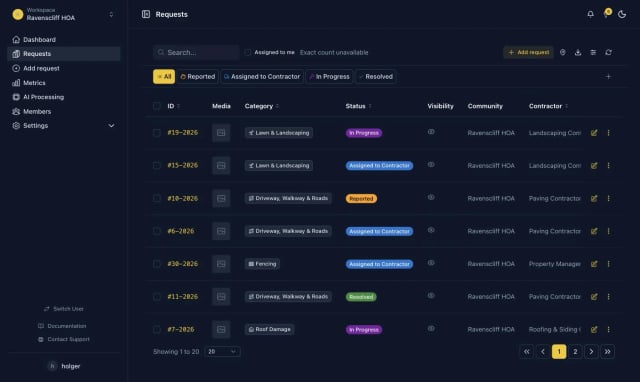Open more options for request #6-2026
This screenshot has height=382, width=640.
click(608, 231)
